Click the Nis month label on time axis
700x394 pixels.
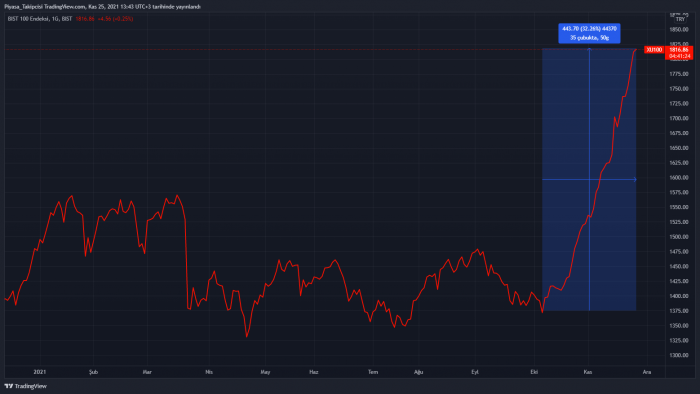tap(209, 372)
